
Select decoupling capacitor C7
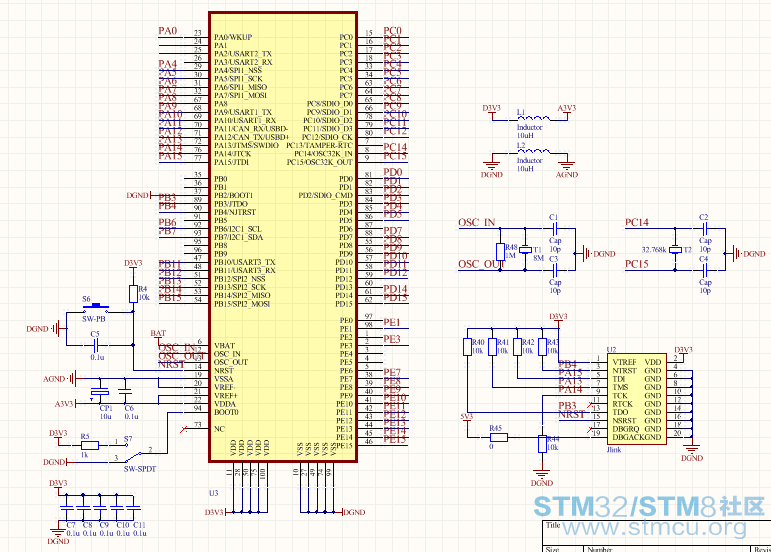pos(66,508)
